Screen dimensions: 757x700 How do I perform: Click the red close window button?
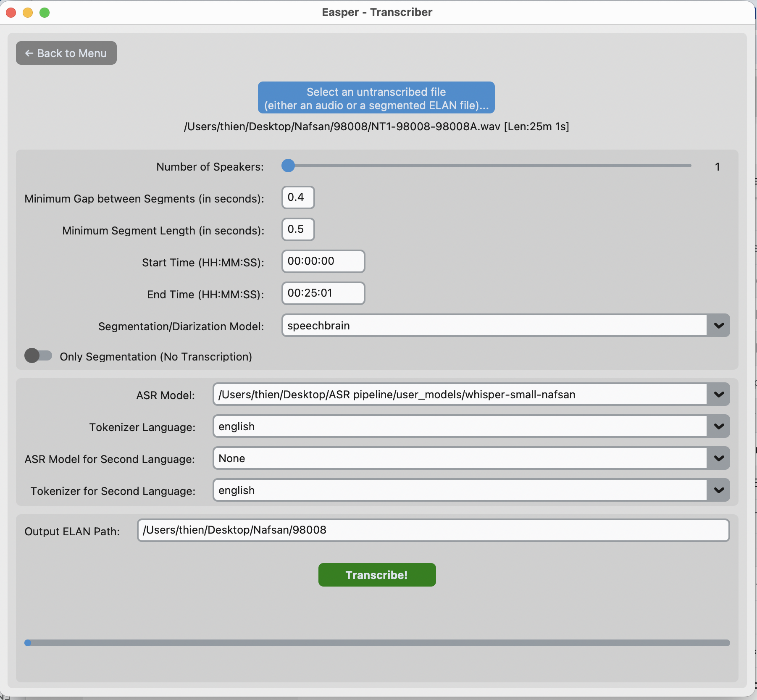(x=11, y=13)
